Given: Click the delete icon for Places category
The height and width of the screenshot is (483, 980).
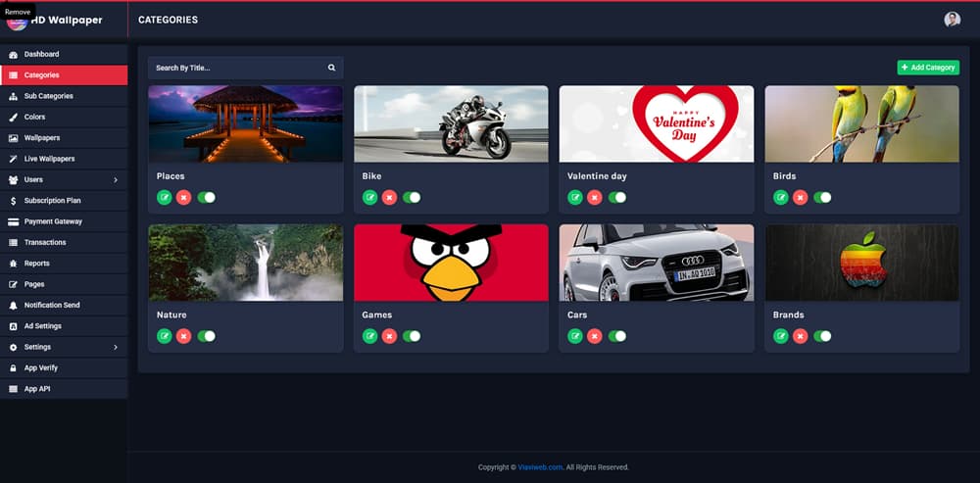Looking at the screenshot, I should 184,198.
